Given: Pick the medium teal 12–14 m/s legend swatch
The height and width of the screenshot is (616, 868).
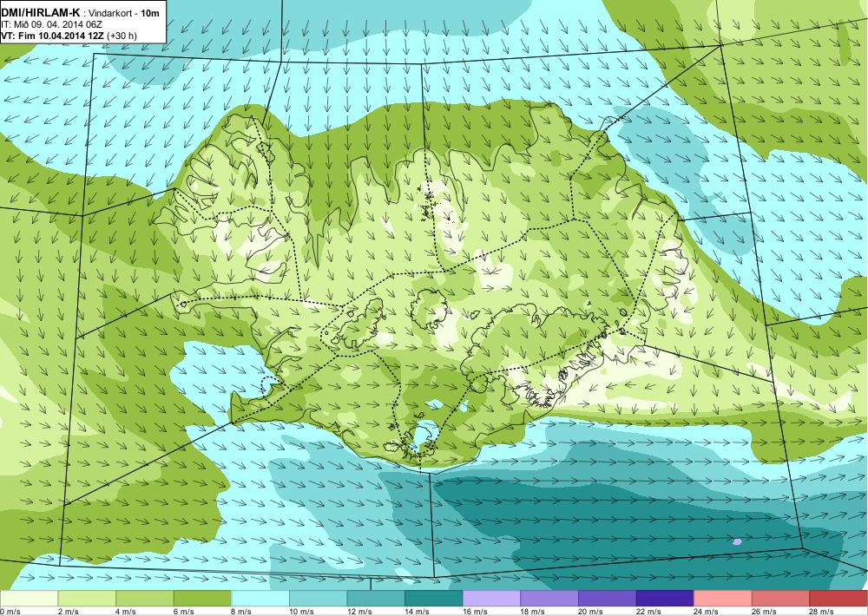Looking at the screenshot, I should click(376, 599).
